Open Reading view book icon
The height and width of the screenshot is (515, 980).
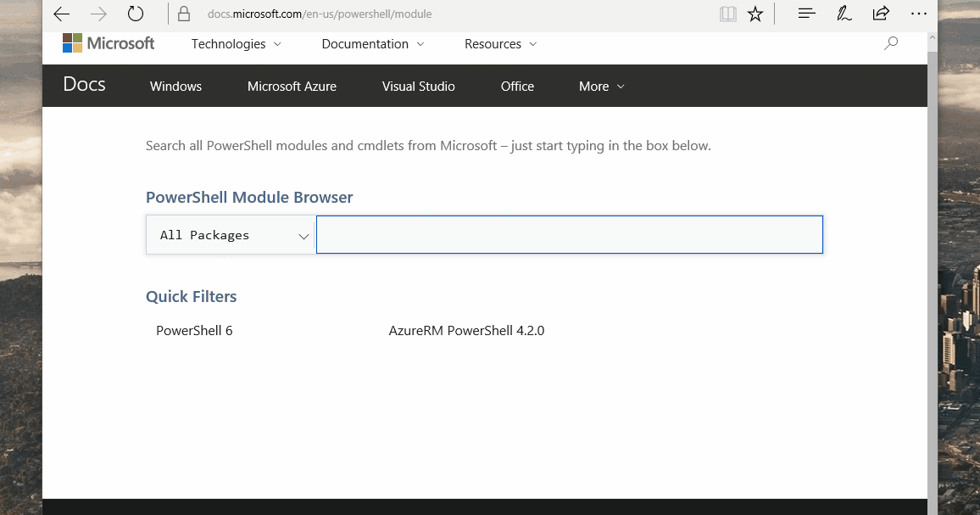[x=727, y=14]
